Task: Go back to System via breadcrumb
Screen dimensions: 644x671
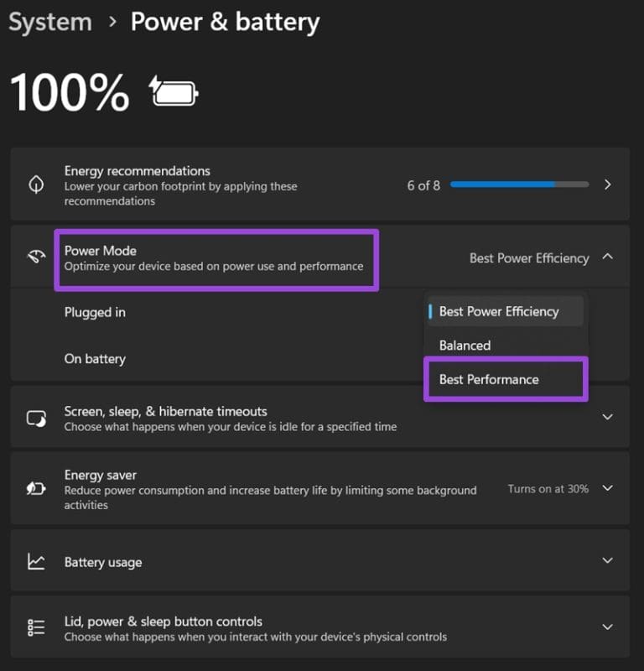Action: [x=49, y=22]
